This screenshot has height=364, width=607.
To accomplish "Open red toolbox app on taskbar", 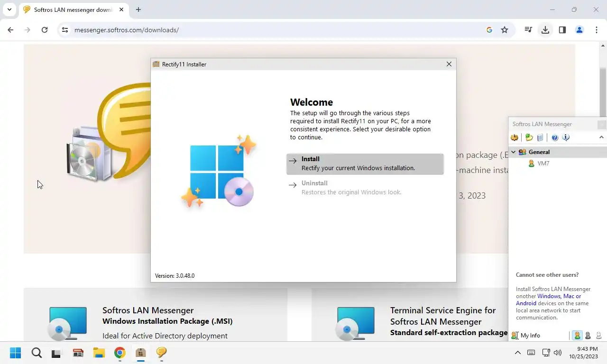I will (78, 353).
